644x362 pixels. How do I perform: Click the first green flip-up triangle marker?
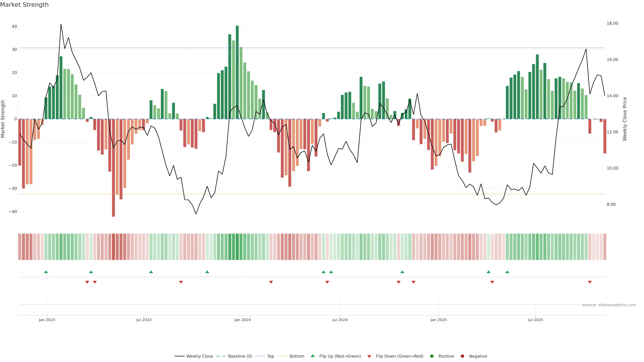point(46,272)
